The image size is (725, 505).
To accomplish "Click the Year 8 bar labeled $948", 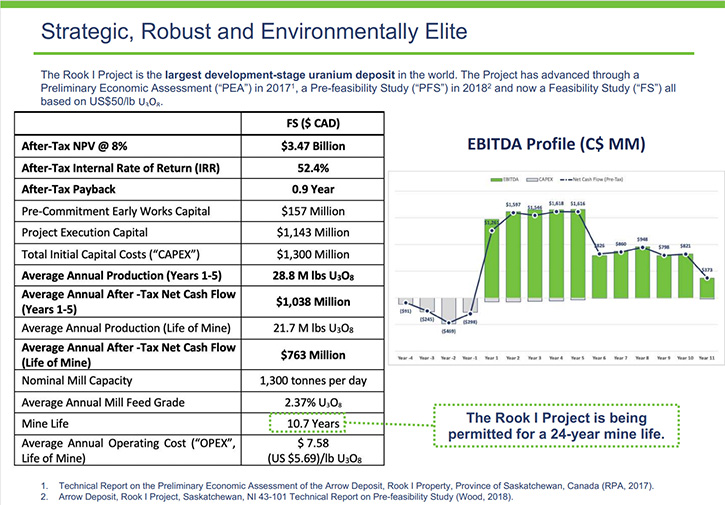I will [x=642, y=272].
